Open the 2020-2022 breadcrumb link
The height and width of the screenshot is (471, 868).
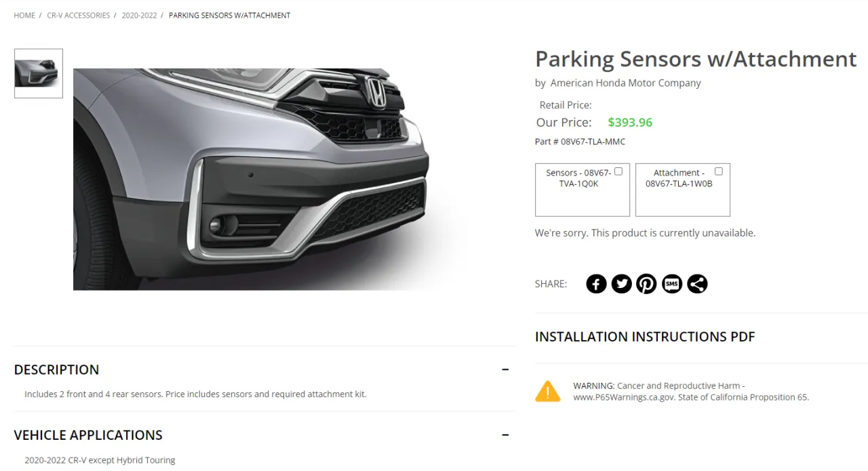pyautogui.click(x=139, y=16)
